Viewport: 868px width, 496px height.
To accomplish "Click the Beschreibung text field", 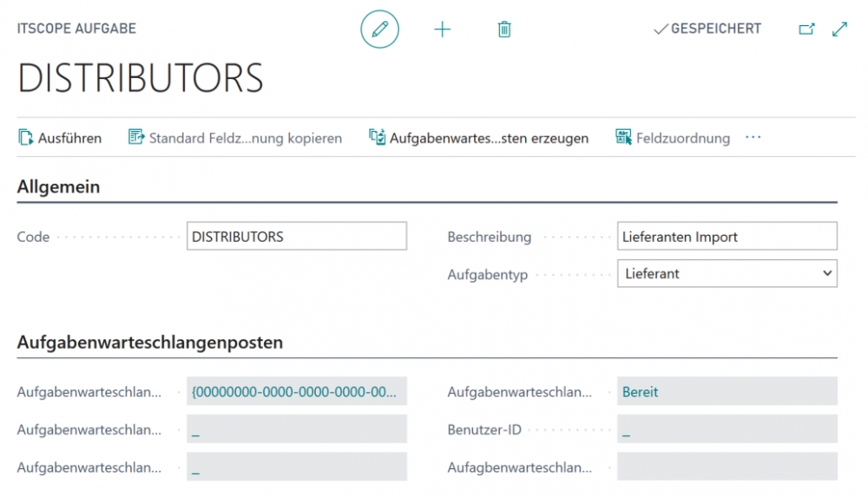I will point(727,237).
